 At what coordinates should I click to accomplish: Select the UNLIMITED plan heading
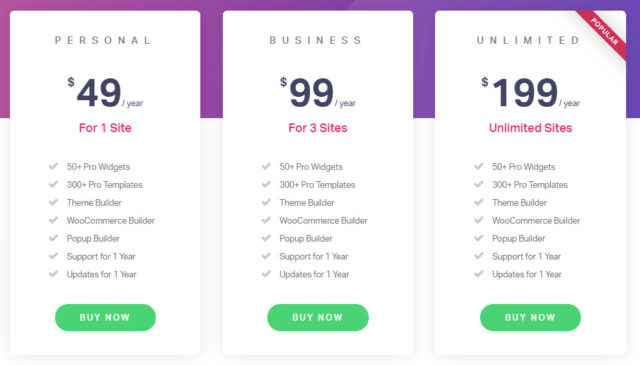tap(528, 40)
